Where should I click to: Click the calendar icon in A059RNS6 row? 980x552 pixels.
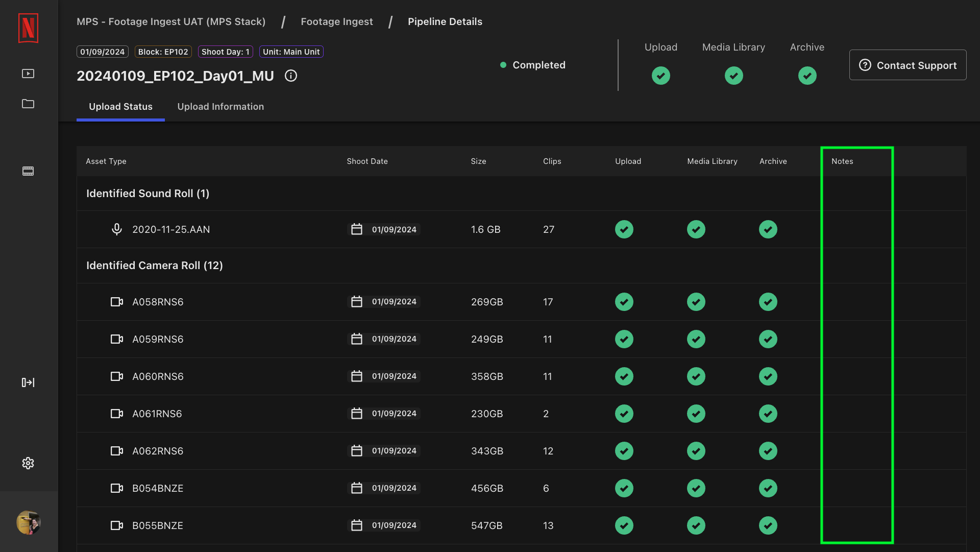pyautogui.click(x=357, y=339)
